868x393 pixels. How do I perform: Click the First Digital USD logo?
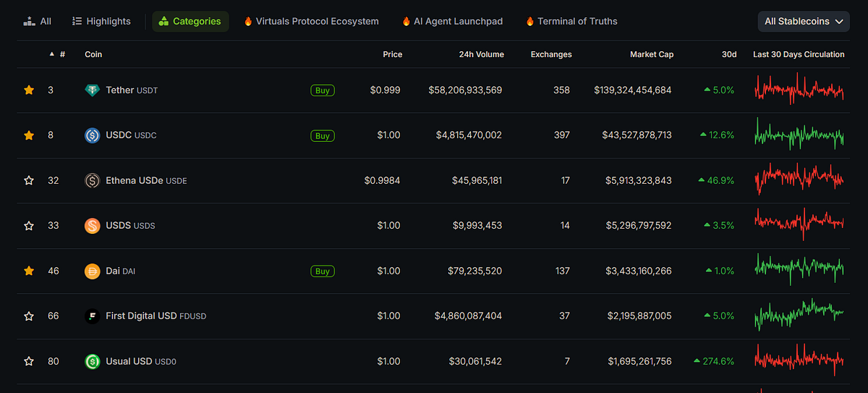92,316
